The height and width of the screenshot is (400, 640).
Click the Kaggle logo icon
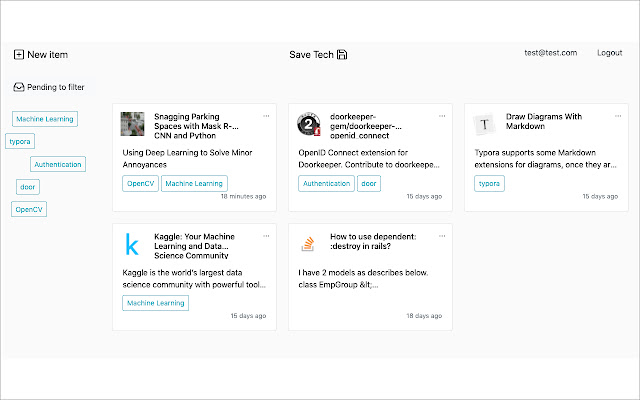click(133, 245)
